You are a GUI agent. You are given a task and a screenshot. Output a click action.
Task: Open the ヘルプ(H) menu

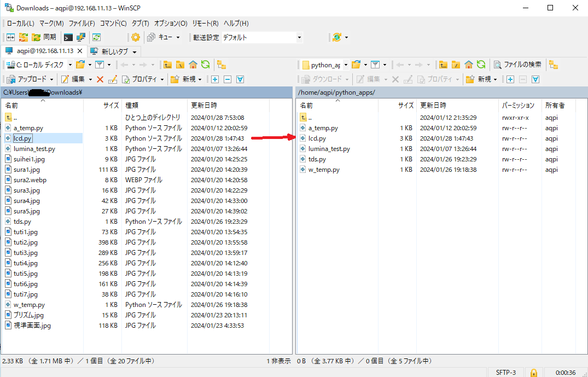click(x=236, y=24)
